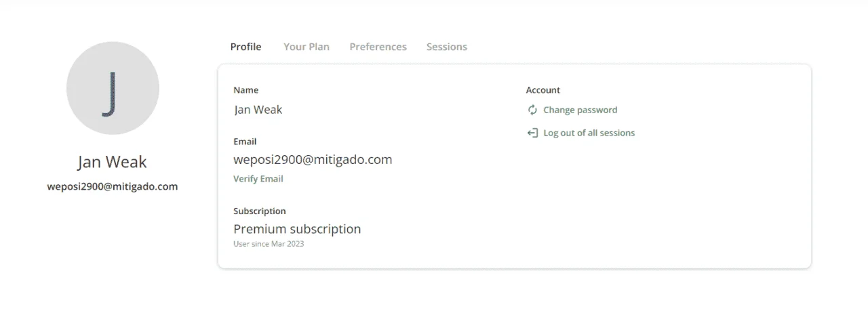Click the logout arrow icon beside Log out
The width and height of the screenshot is (868, 311).
(x=532, y=133)
